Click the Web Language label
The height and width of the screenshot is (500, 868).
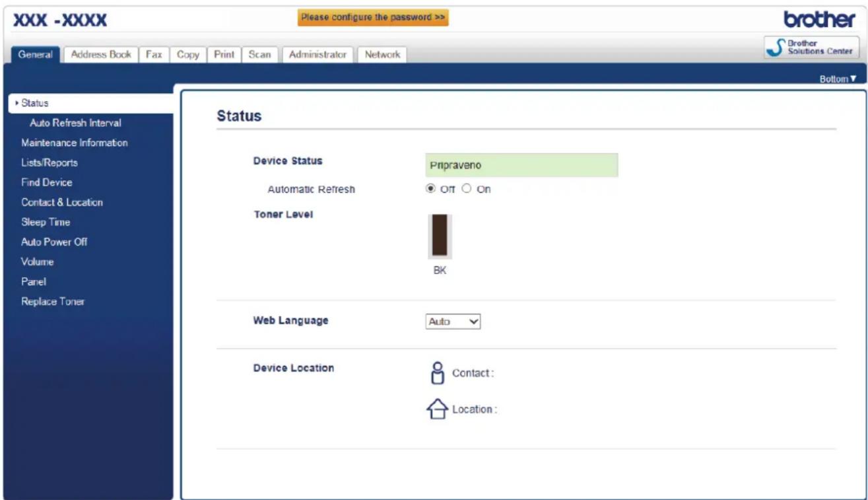click(x=291, y=320)
